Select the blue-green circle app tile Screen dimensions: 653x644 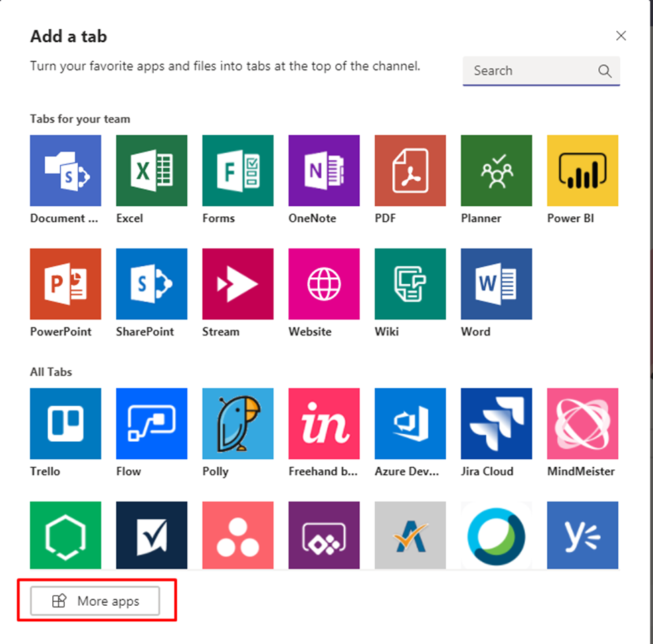click(x=496, y=536)
